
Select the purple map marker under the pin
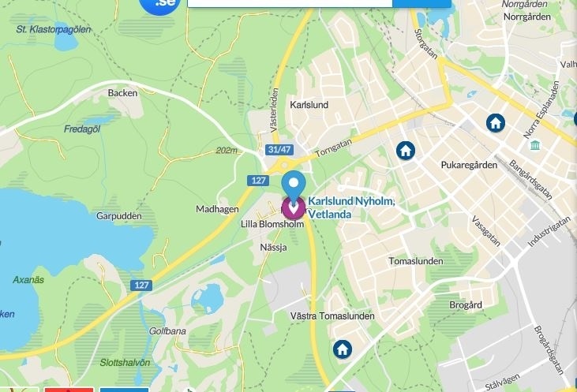coord(294,208)
